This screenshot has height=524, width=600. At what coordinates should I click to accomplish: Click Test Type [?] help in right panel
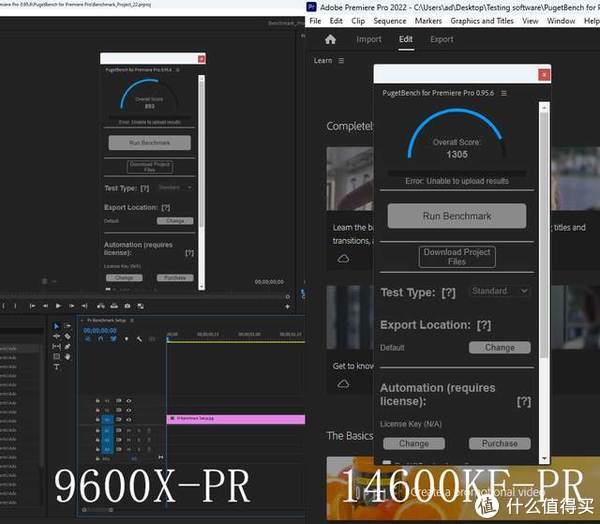[x=448, y=293]
